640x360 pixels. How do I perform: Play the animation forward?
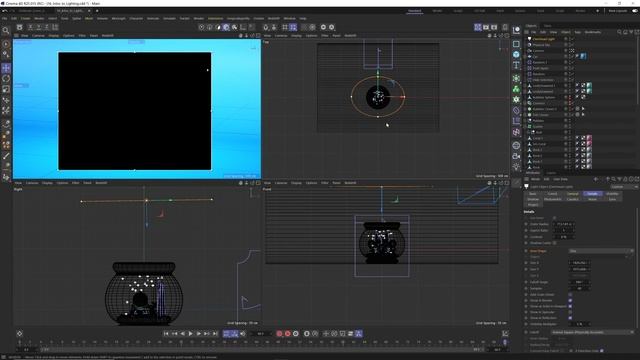point(190,334)
